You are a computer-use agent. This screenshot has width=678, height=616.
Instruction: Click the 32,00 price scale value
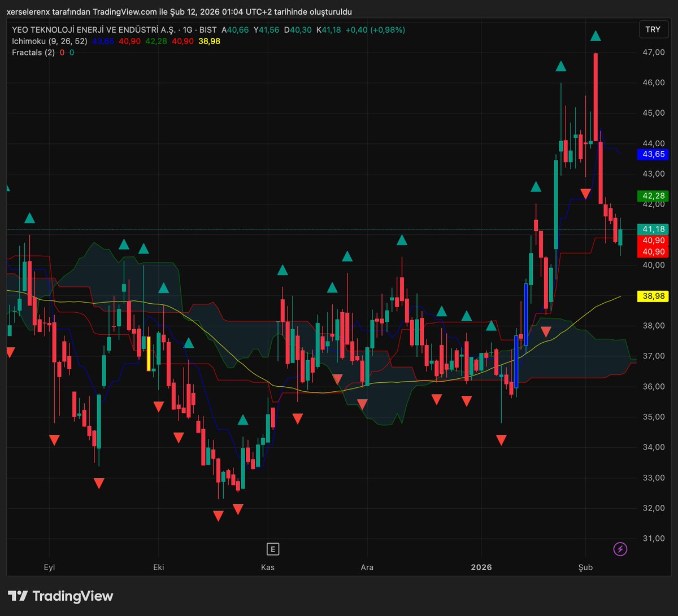654,508
